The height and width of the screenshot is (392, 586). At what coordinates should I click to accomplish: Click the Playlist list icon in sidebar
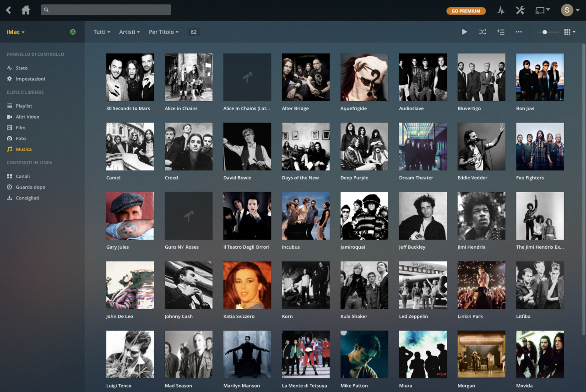(10, 106)
